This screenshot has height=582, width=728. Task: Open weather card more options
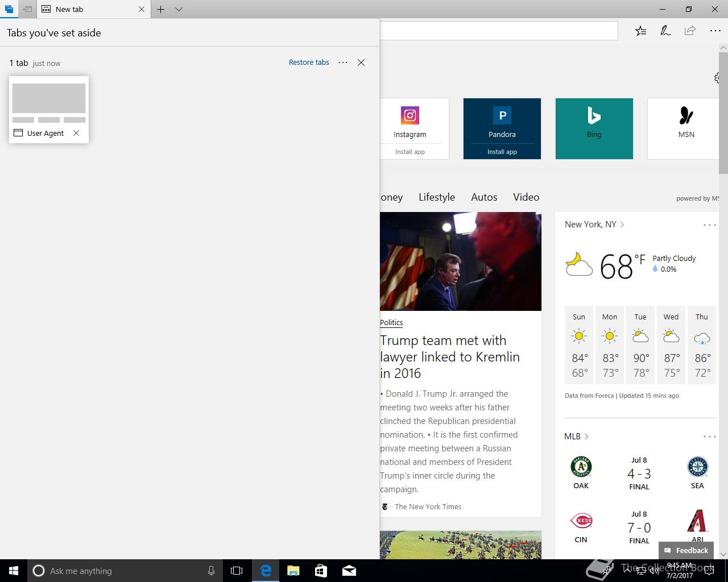click(710, 225)
